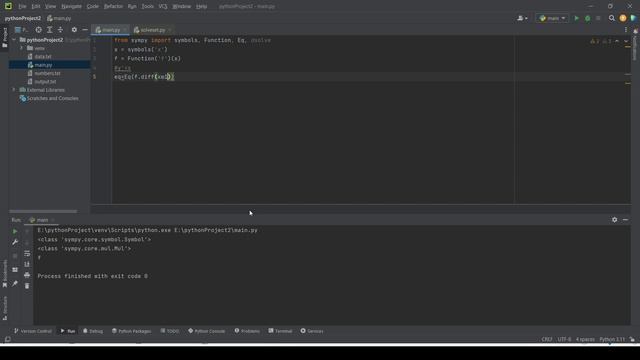Open the Help menu
The width and height of the screenshot is (640, 360).
(201, 7)
